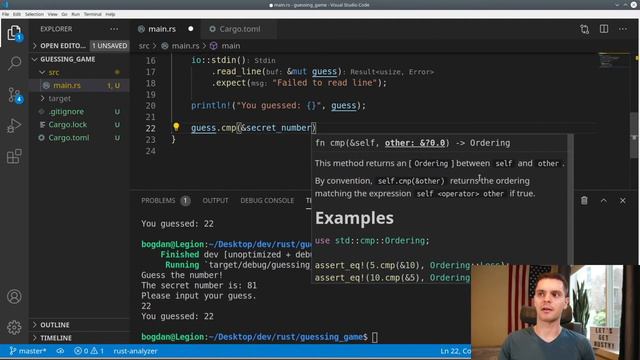The image size is (640, 360).
Task: Click rust-analyzer in the status bar
Action: tap(136, 351)
